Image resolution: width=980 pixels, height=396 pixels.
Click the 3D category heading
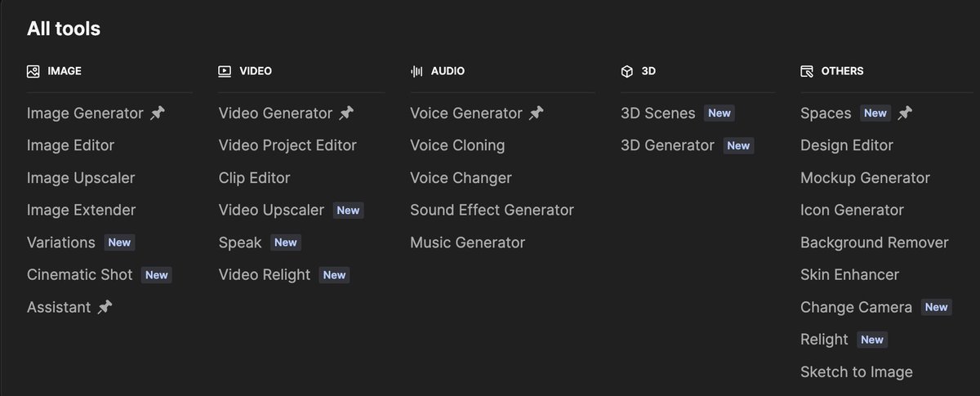(648, 71)
